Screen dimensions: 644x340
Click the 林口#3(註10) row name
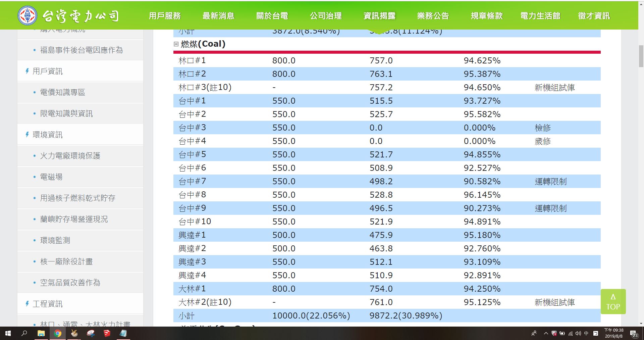pos(205,88)
